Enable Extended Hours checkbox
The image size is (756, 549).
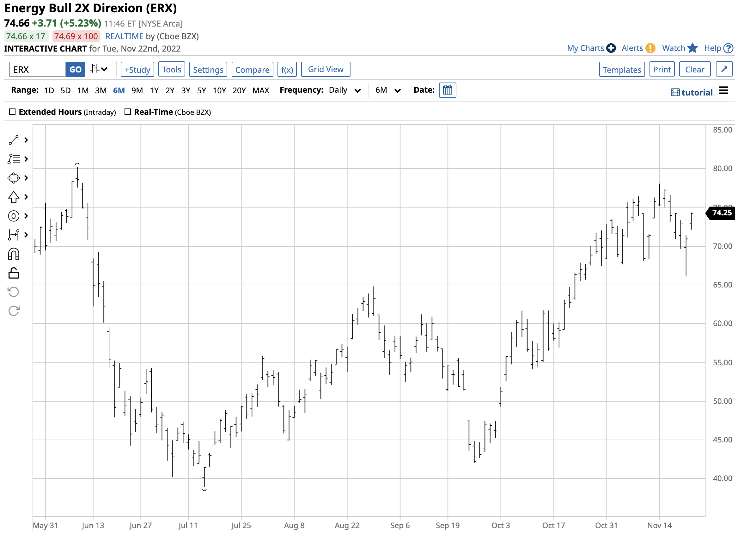point(12,112)
